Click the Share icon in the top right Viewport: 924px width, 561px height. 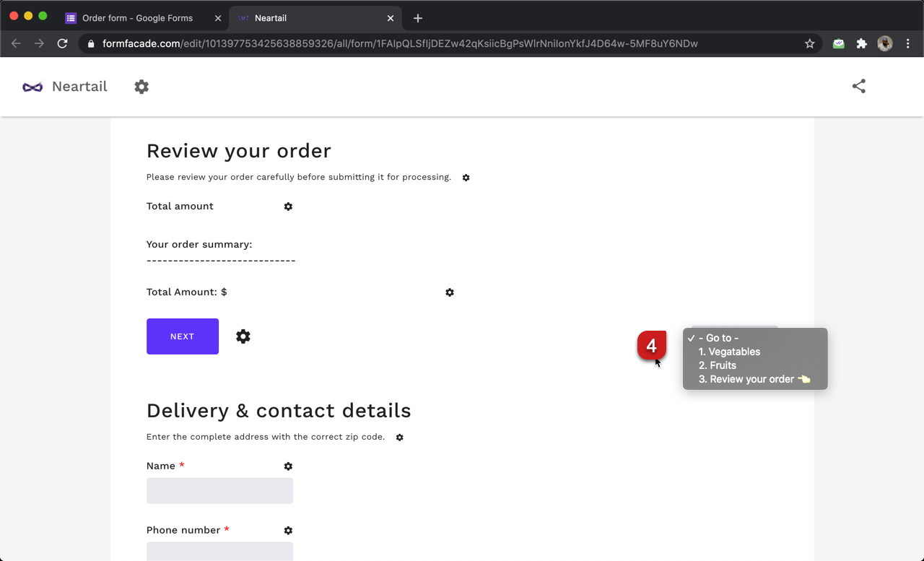[858, 86]
